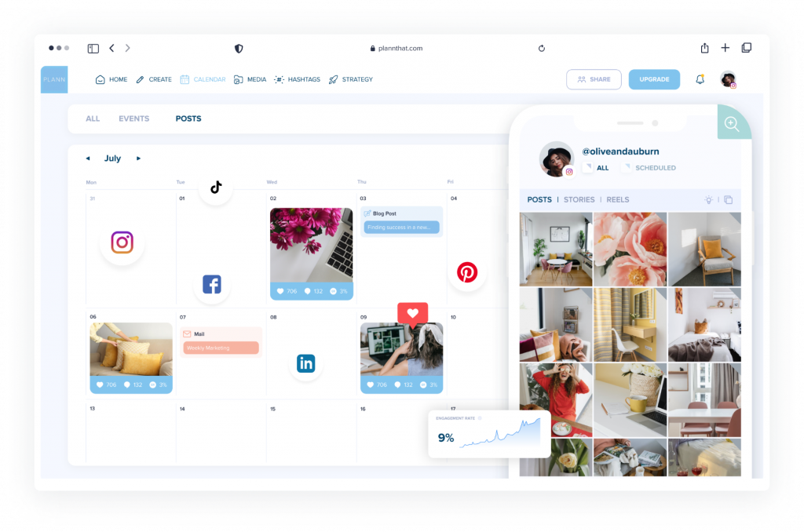Go to the previous month arrow
Viewport: 804px width, 532px height.
[x=88, y=158]
